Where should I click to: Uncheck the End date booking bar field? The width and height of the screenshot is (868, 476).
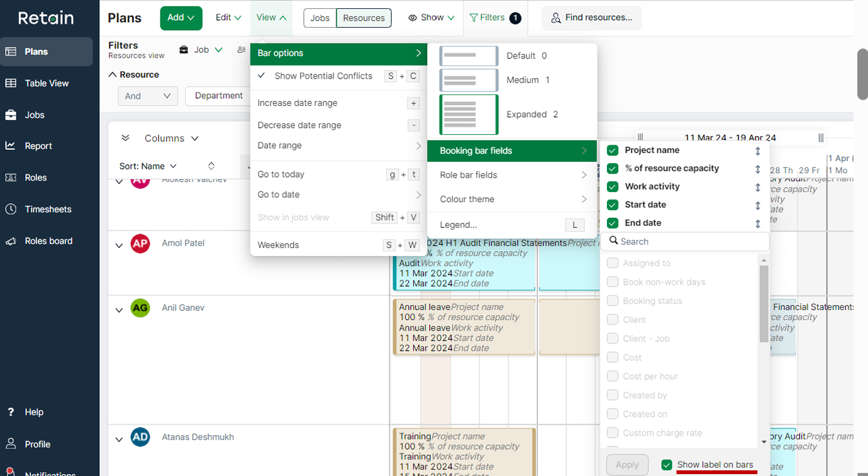tap(612, 223)
